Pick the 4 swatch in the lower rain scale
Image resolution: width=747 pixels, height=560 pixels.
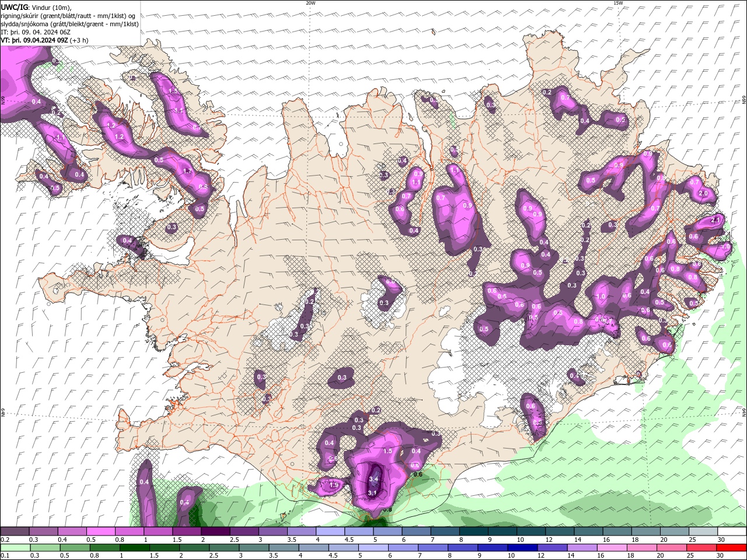313,548
